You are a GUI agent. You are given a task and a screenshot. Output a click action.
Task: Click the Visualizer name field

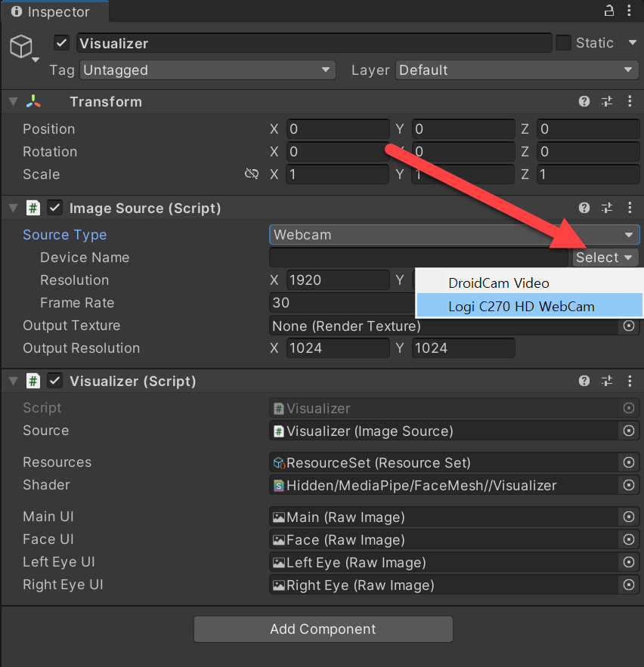[314, 43]
